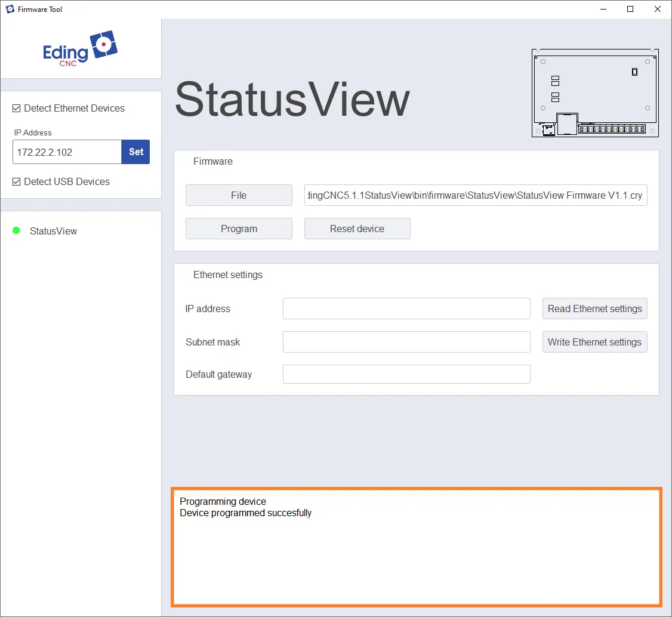Click the Subnet mask field

[x=406, y=342]
